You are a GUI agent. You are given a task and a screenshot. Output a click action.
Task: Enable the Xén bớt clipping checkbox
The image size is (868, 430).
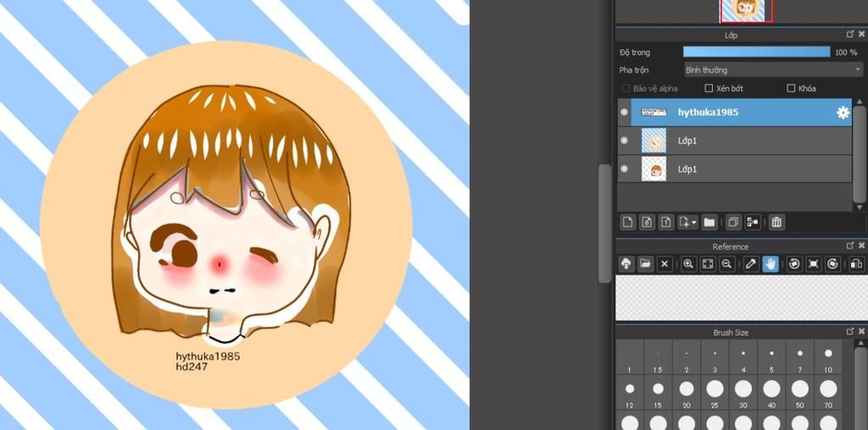(709, 88)
